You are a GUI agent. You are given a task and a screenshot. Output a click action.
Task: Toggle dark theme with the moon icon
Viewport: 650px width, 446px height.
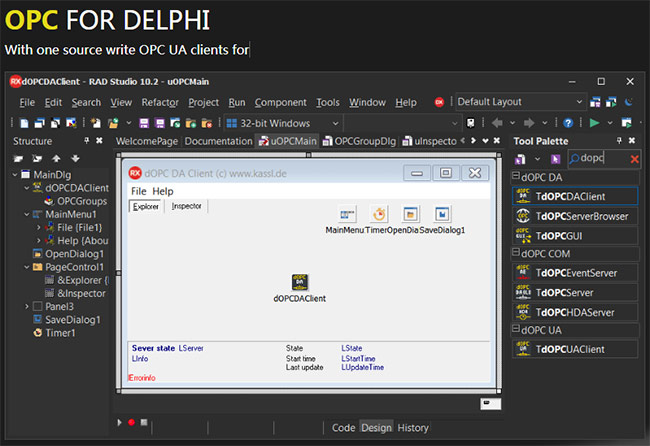point(628,102)
